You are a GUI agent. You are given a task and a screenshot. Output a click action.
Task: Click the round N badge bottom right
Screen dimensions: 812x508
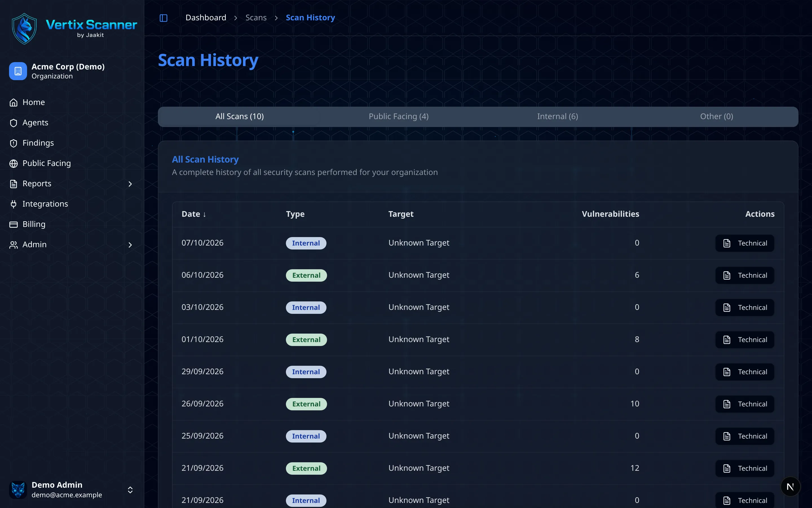(790, 487)
